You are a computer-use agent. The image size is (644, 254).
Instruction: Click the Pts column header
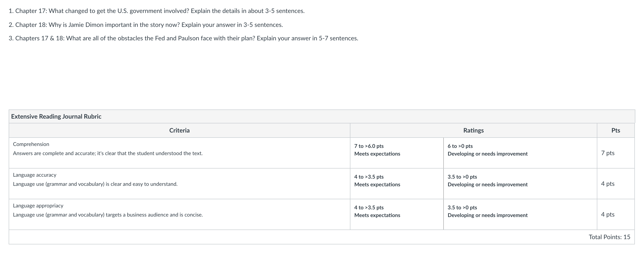pyautogui.click(x=616, y=131)
